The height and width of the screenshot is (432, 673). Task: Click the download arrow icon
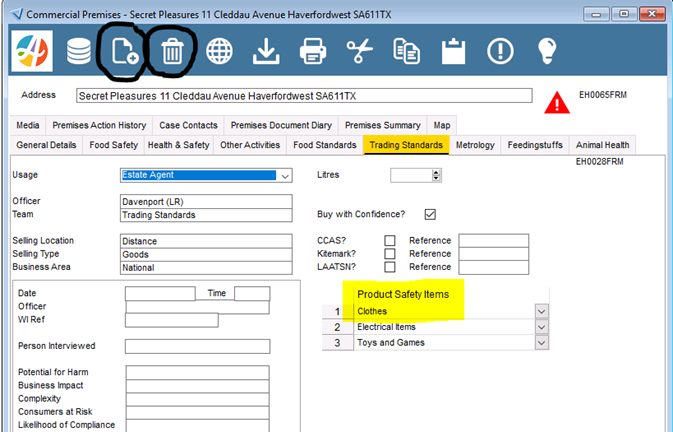266,51
